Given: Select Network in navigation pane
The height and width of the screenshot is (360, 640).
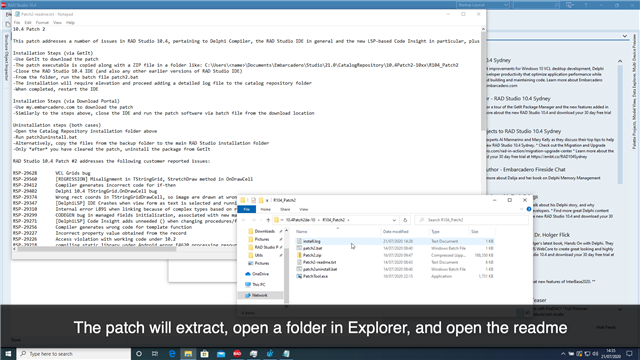Looking at the screenshot, I should coord(260,295).
